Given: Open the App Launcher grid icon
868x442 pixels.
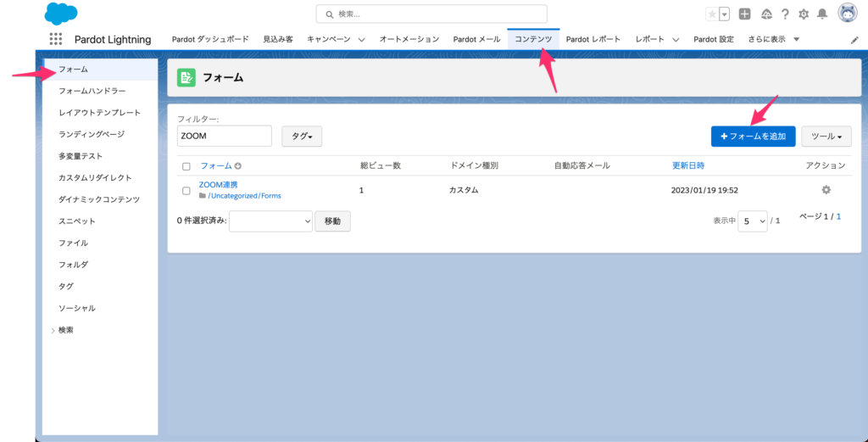Looking at the screenshot, I should tap(56, 39).
